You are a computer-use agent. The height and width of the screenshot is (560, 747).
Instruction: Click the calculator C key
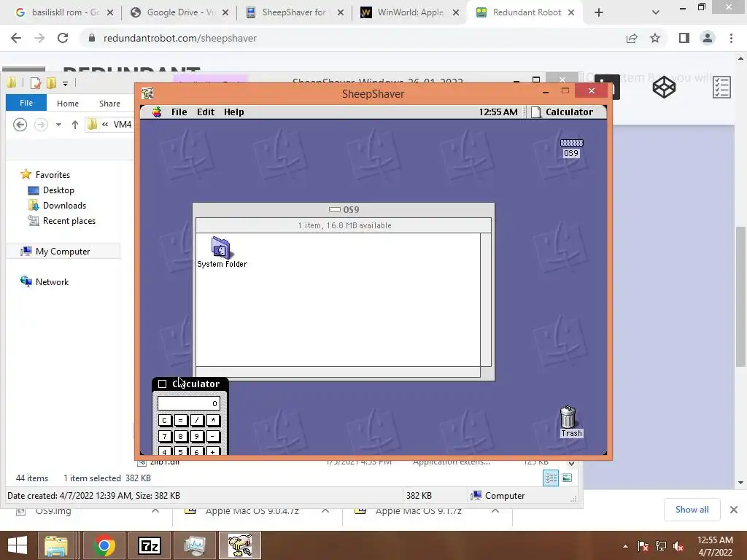point(165,421)
